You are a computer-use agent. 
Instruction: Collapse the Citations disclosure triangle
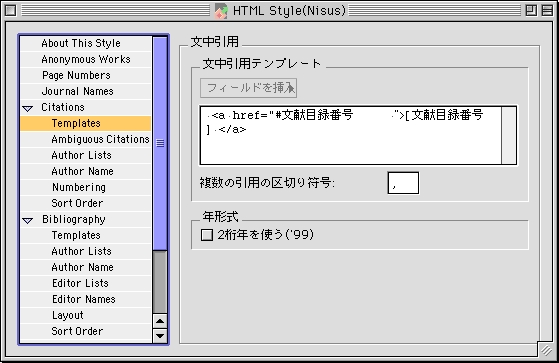pos(28,108)
